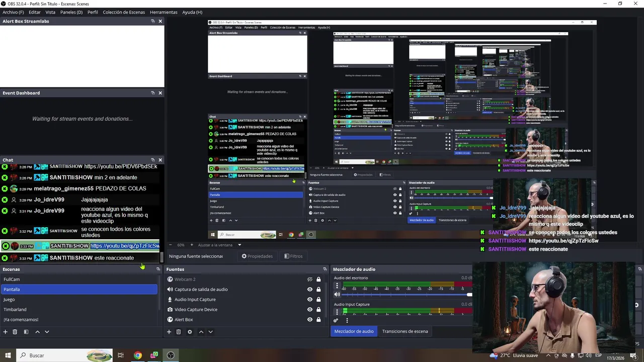This screenshot has height=362, width=644.
Task: Open Chrome from the taskbar
Action: click(137, 355)
